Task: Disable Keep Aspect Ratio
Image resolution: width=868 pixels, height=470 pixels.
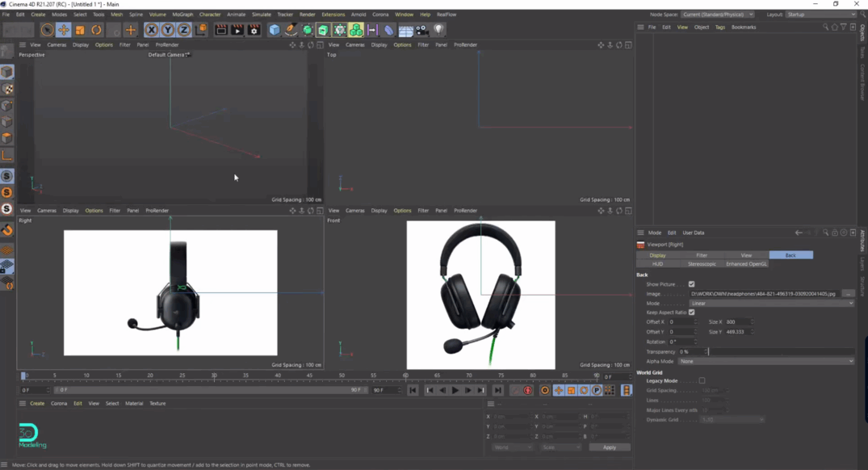Action: 691,312
